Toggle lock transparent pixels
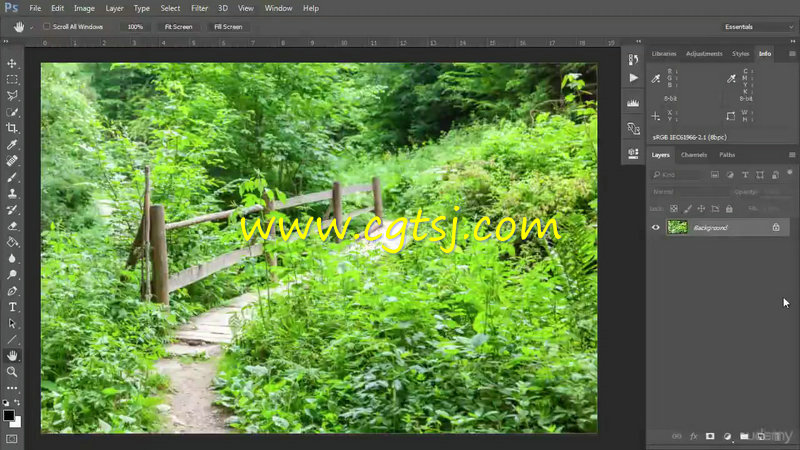Screen dimensions: 800x450 coord(674,209)
